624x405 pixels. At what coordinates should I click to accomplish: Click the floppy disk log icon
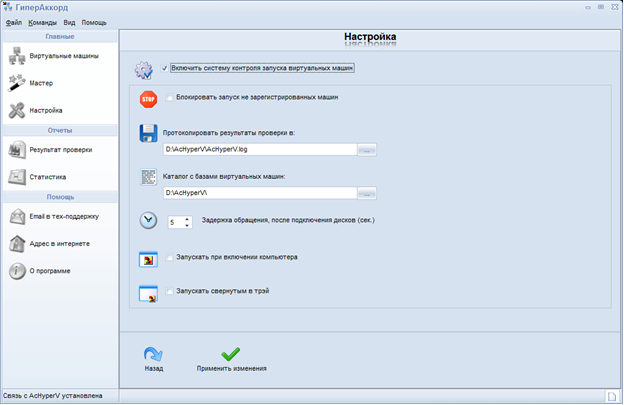[148, 133]
